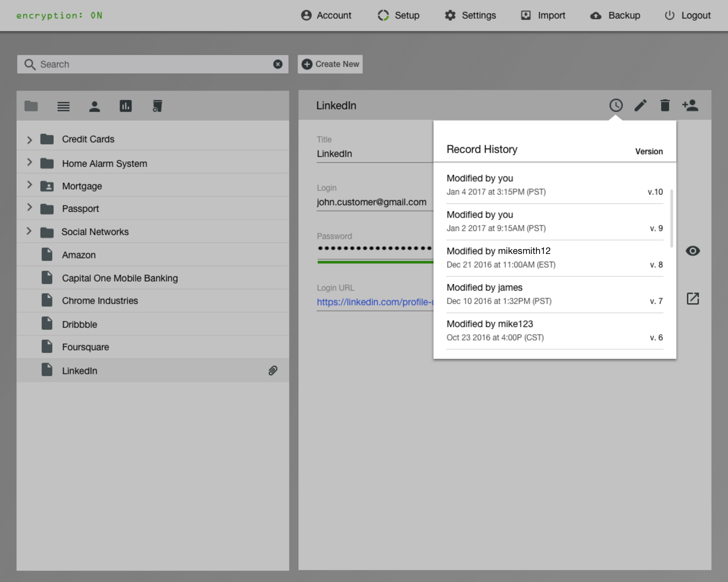Open the bar chart audit icon

[x=126, y=106]
